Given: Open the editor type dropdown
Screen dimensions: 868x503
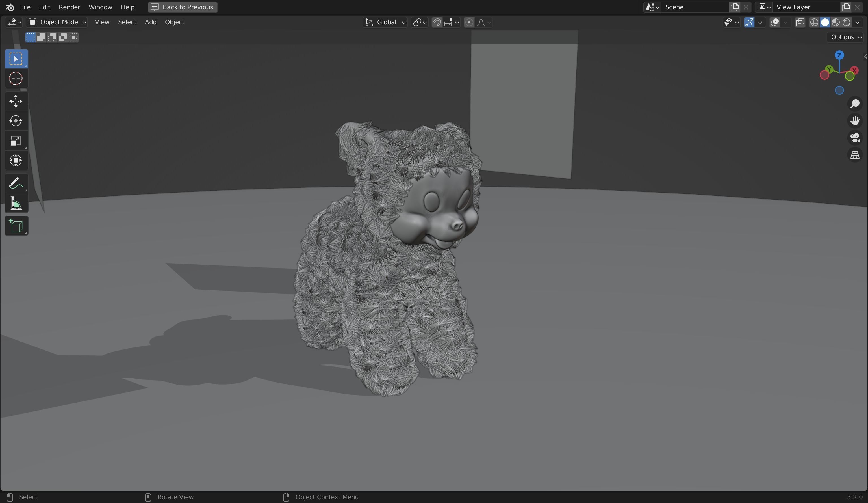Looking at the screenshot, I should coord(14,22).
